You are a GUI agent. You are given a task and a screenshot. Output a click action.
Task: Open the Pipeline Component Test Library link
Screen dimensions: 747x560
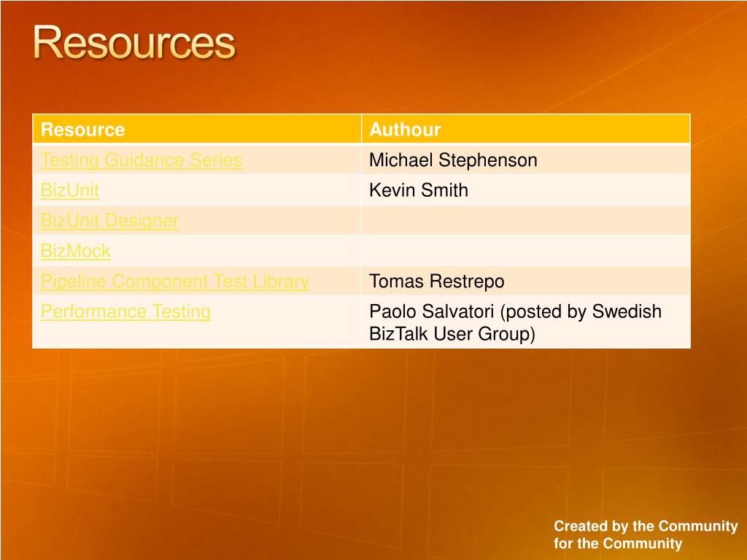[x=174, y=281]
